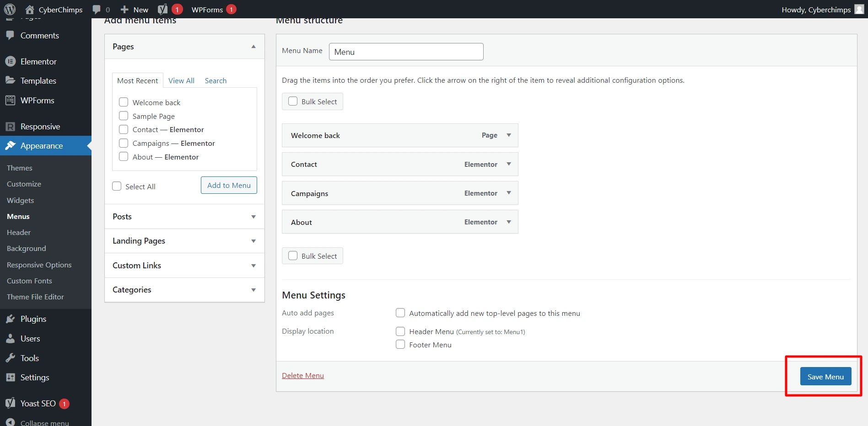Click the Plugins sidebar icon
Screen dimensions: 868x426
pyautogui.click(x=10, y=319)
